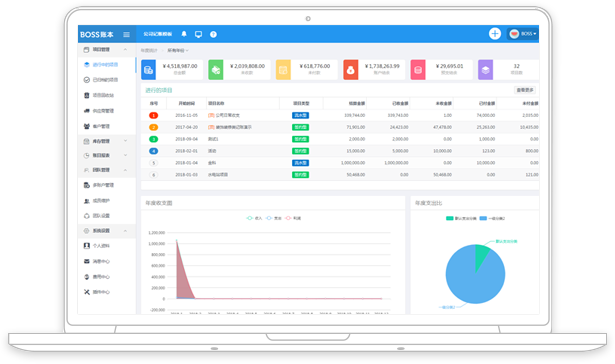This screenshot has height=364, width=615.
Task: Click the envelope message center icon
Action: pyautogui.click(x=87, y=261)
